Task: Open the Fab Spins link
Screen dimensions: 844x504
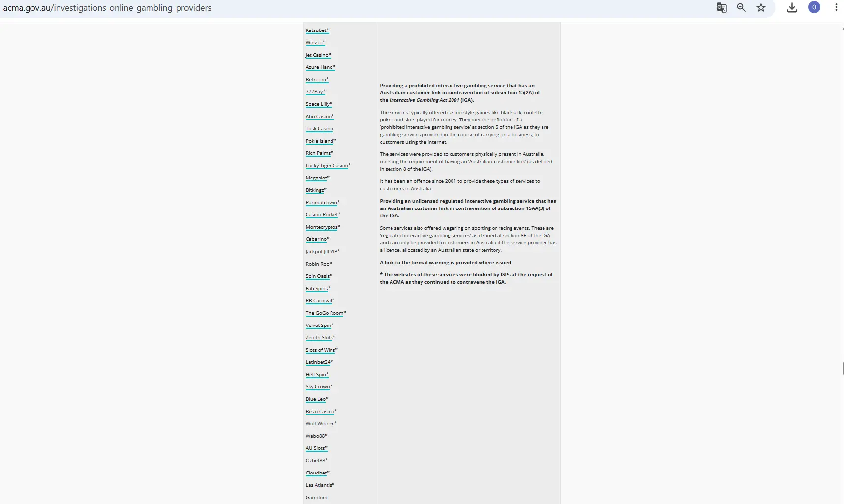Action: tap(318, 289)
